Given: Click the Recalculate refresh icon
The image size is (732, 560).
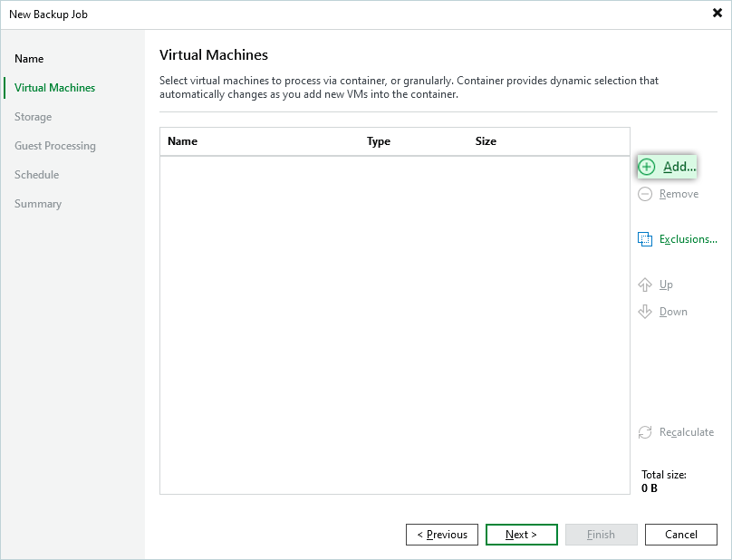Looking at the screenshot, I should pyautogui.click(x=645, y=432).
